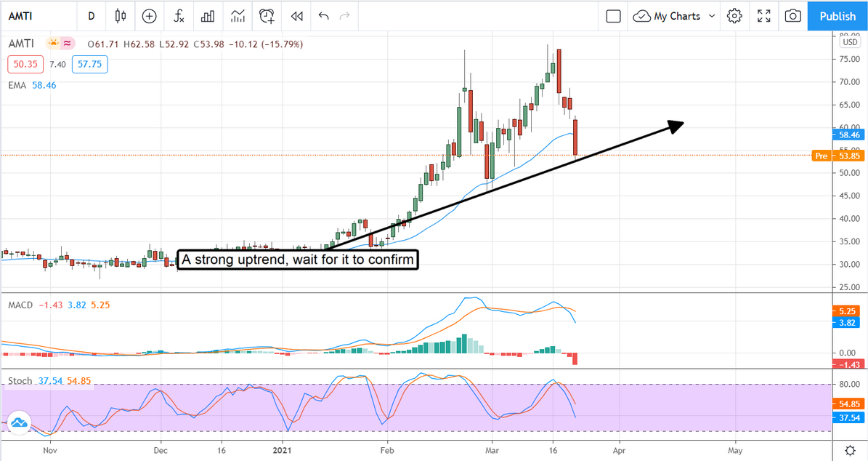The width and height of the screenshot is (868, 461).
Task: Click the blue cloud logo icon at bottom left
Action: [x=18, y=422]
